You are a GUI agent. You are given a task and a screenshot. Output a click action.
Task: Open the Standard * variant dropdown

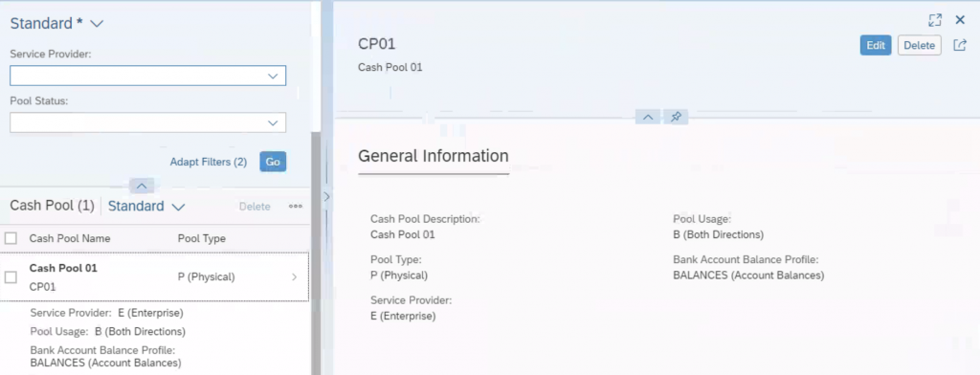[x=97, y=24]
